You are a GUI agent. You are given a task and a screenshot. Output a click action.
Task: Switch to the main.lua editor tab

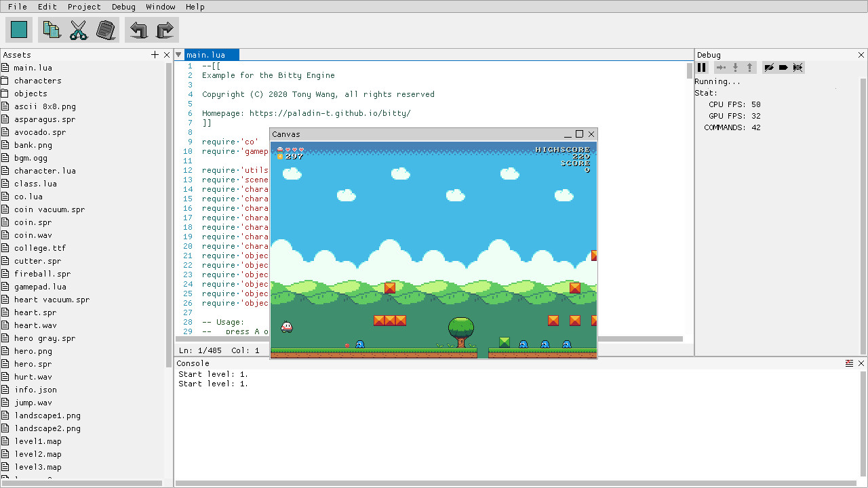(212, 54)
